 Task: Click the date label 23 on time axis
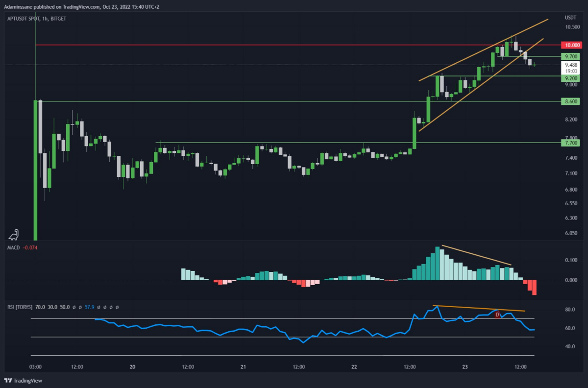(465, 367)
